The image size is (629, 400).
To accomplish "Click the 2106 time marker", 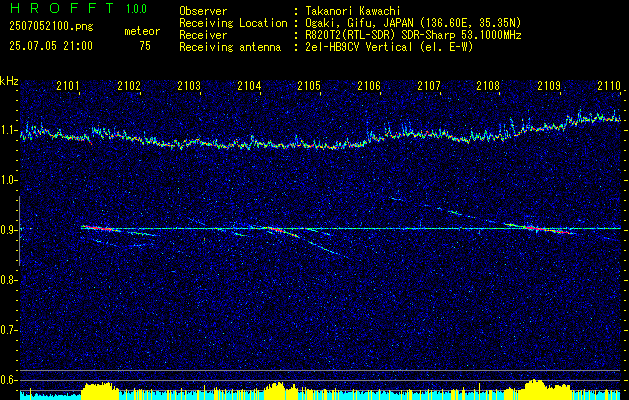I will [x=369, y=85].
